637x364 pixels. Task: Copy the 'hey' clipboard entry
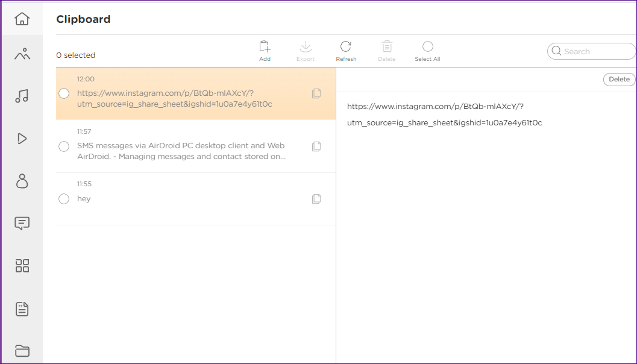pyautogui.click(x=316, y=199)
